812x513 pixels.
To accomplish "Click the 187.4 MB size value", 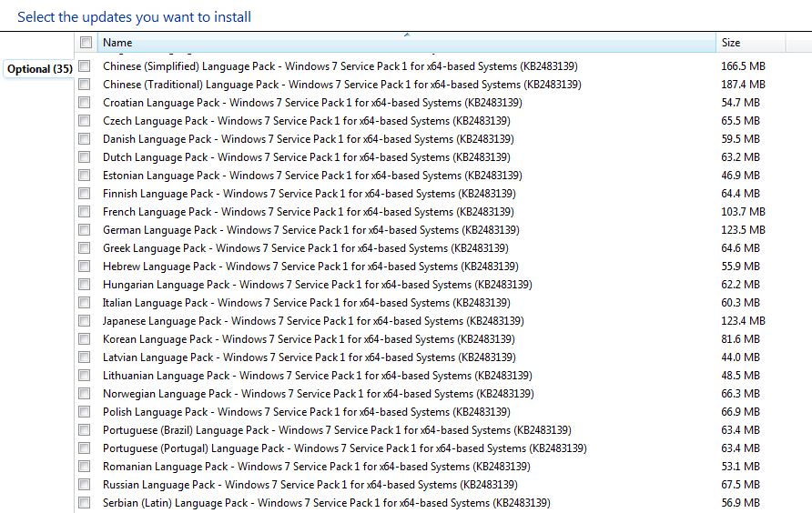I will tap(743, 85).
